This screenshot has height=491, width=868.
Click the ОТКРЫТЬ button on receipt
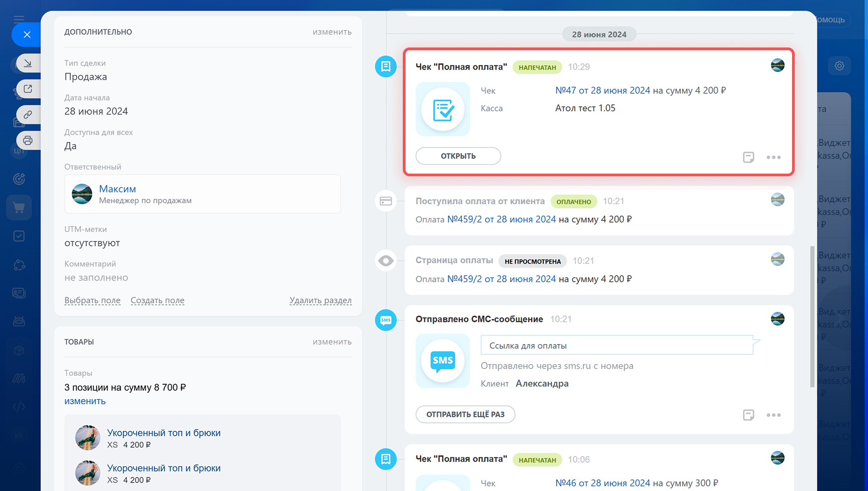pyautogui.click(x=458, y=156)
